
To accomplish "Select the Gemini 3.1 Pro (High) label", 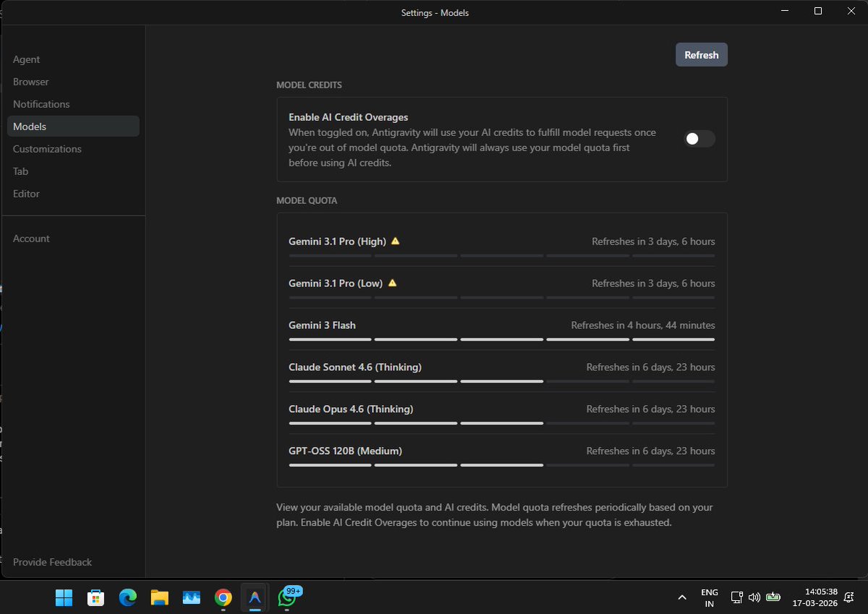I will 337,242.
